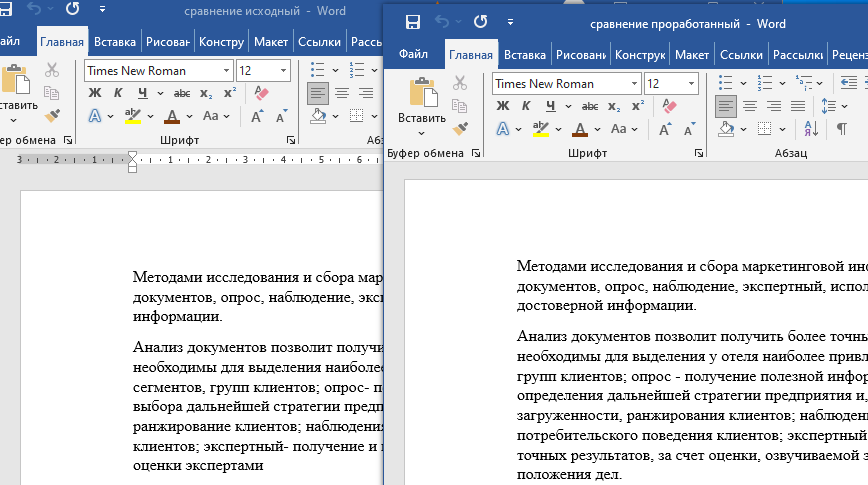868x485 pixels.
Task: Align text left in the проработанный window
Action: point(726,106)
